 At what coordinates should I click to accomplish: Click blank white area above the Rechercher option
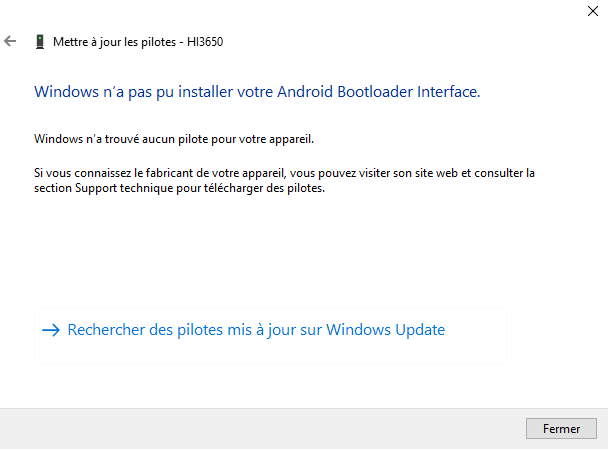coord(270,252)
